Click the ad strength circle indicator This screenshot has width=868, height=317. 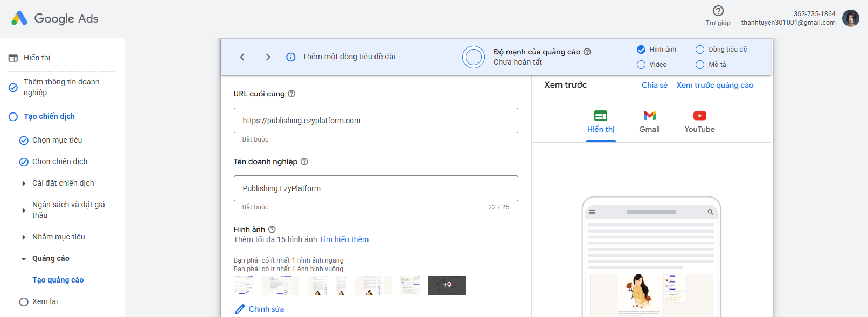474,57
